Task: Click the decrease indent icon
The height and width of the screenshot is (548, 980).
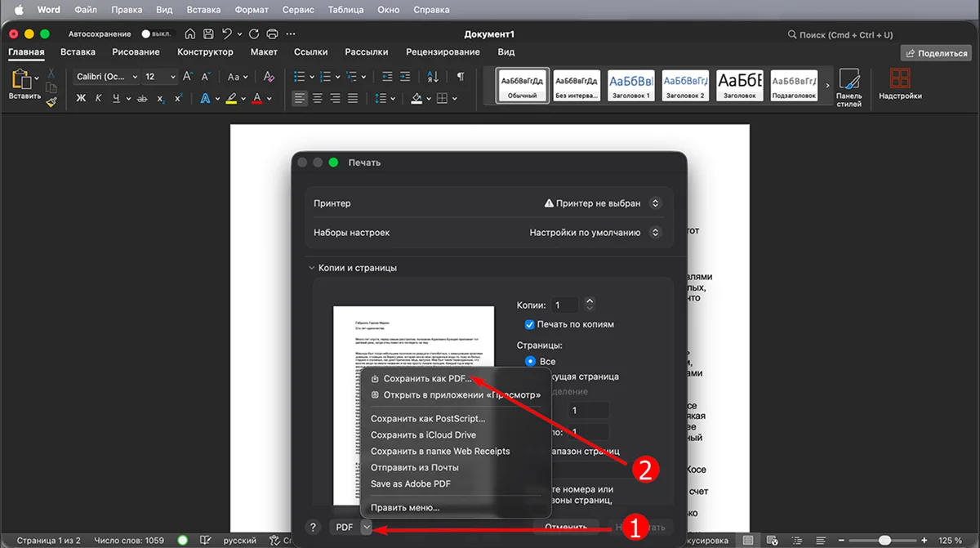Action: [388, 76]
